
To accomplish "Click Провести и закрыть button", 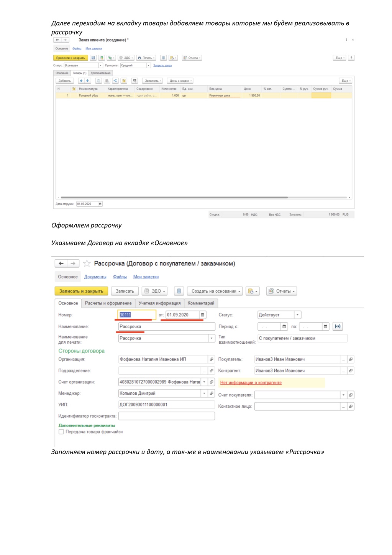I will point(71,58).
